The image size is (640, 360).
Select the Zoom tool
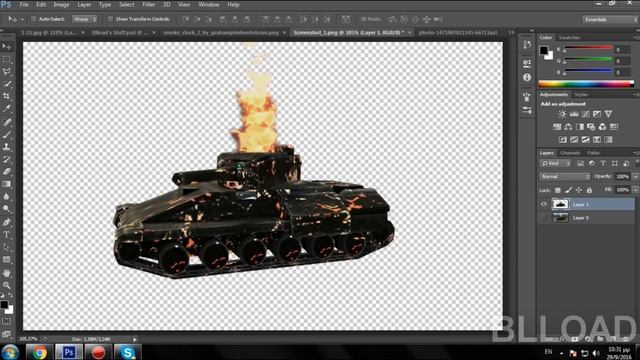point(7,285)
